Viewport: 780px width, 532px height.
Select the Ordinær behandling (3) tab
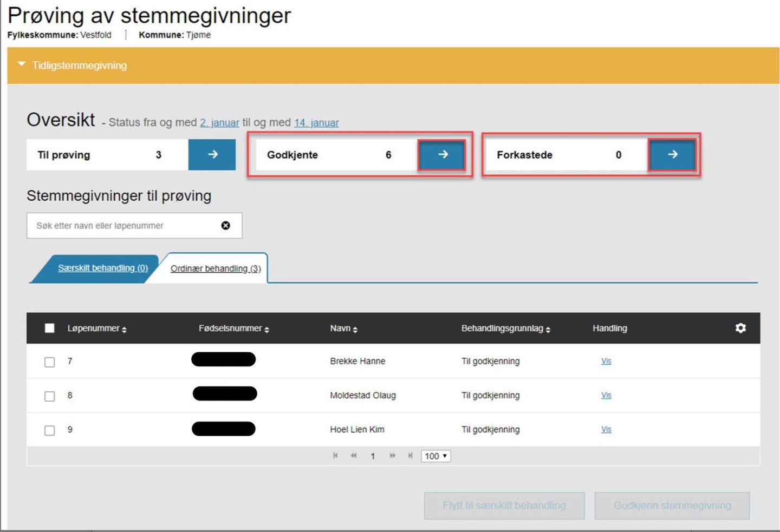[216, 268]
